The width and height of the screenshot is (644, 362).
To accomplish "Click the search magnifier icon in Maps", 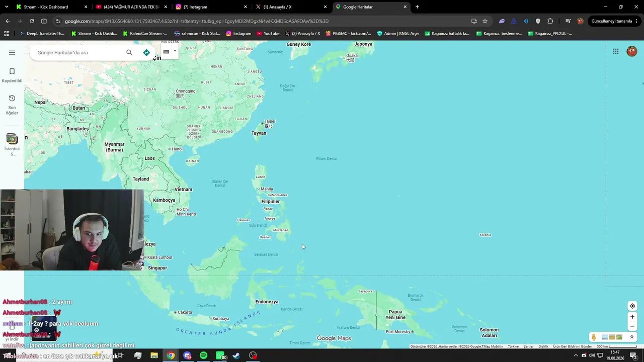I will pos(129,52).
